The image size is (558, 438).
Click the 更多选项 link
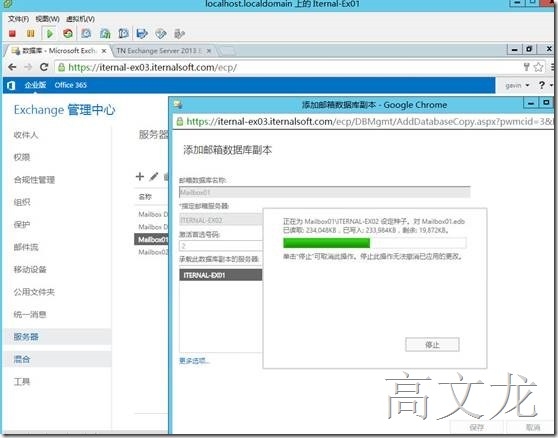[x=194, y=361]
